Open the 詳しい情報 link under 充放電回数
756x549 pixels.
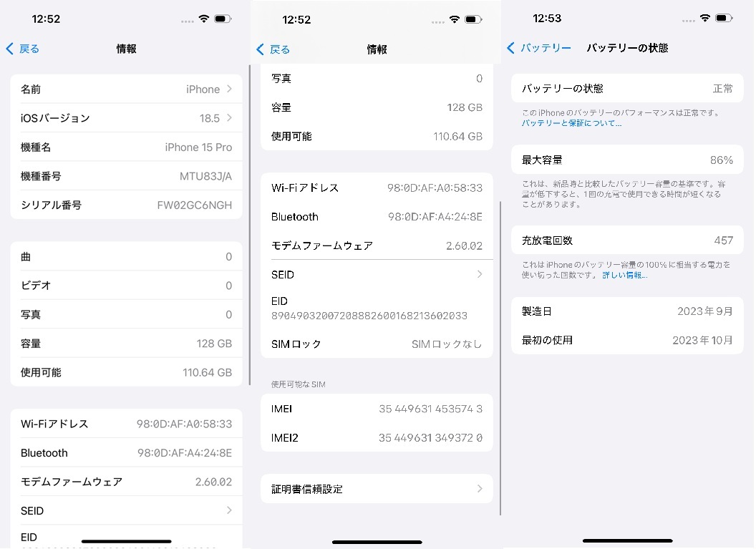624,276
